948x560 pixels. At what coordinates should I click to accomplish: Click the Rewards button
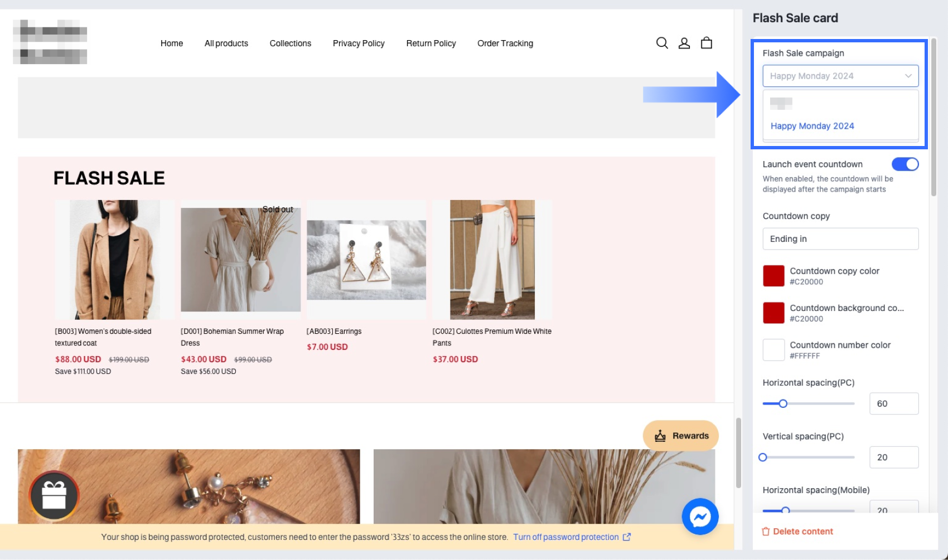681,436
